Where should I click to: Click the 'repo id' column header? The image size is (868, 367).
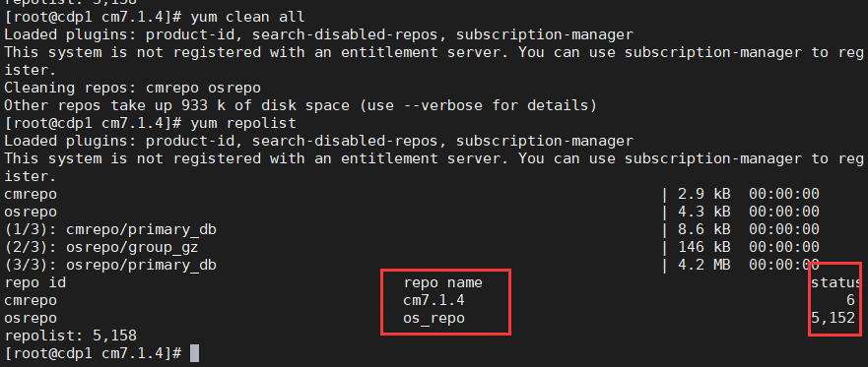34,282
